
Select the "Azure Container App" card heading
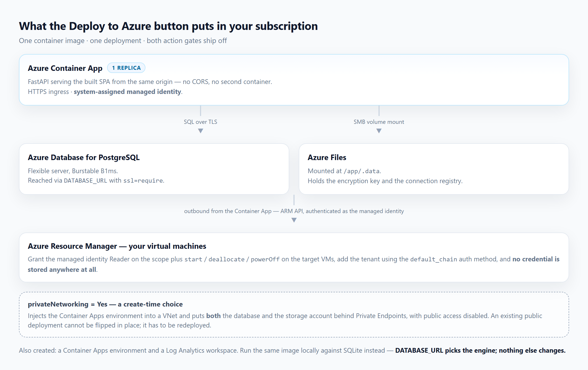click(65, 68)
